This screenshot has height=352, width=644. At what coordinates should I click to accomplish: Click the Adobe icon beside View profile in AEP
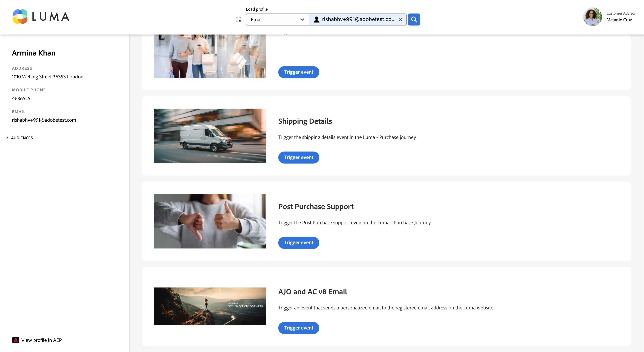16,340
